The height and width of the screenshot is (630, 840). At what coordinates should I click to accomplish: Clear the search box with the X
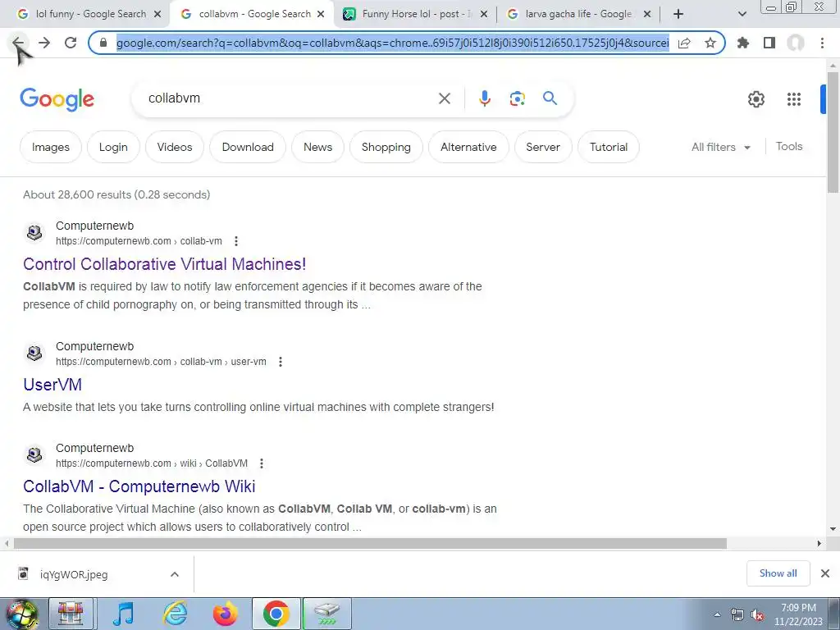pos(444,98)
